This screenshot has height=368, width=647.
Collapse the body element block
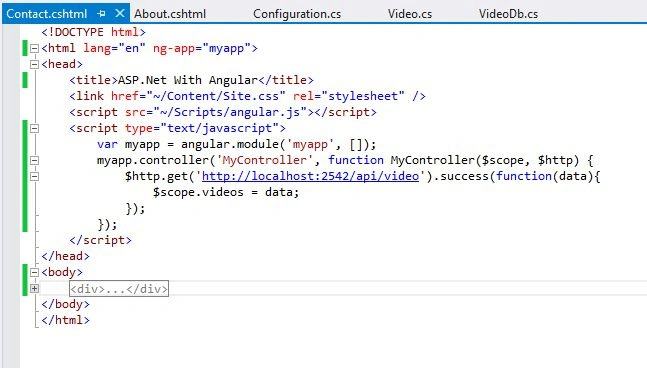coord(35,272)
